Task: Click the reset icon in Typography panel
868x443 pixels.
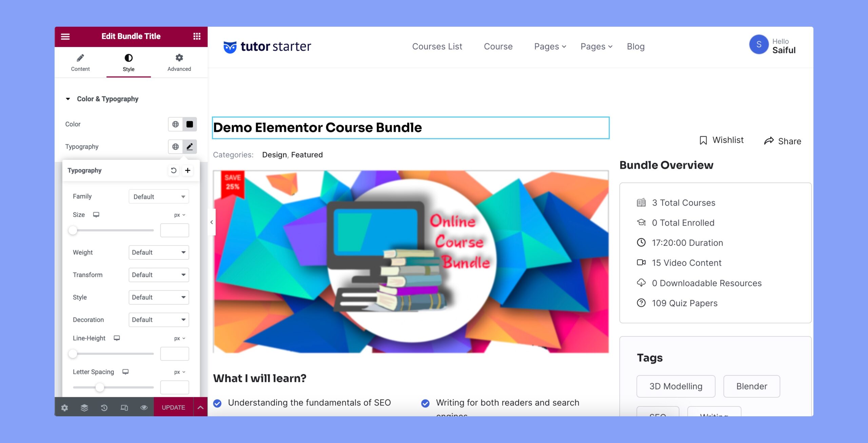Action: [174, 170]
